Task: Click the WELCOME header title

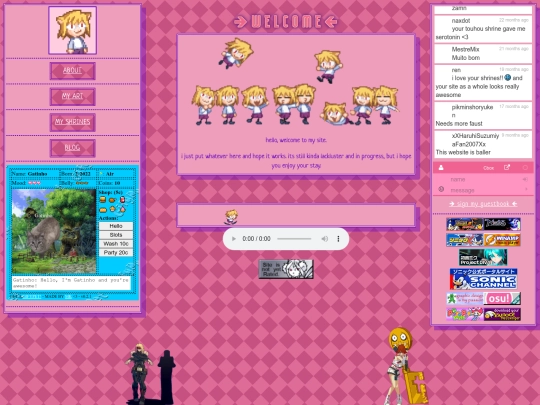Action: tap(286, 22)
